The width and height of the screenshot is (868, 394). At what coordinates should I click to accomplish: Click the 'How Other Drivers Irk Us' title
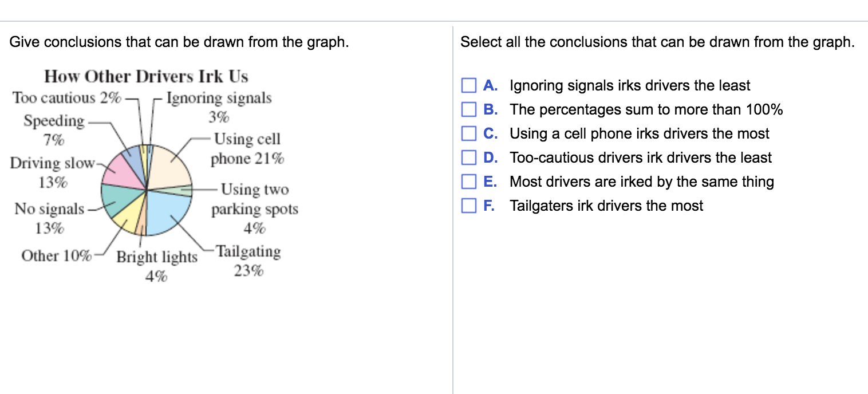[146, 76]
